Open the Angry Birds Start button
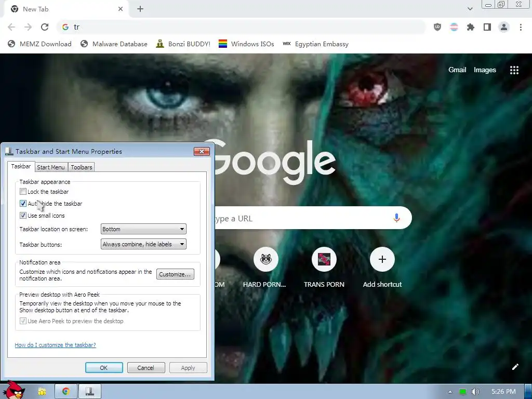Image resolution: width=532 pixels, height=399 pixels. tap(14, 390)
